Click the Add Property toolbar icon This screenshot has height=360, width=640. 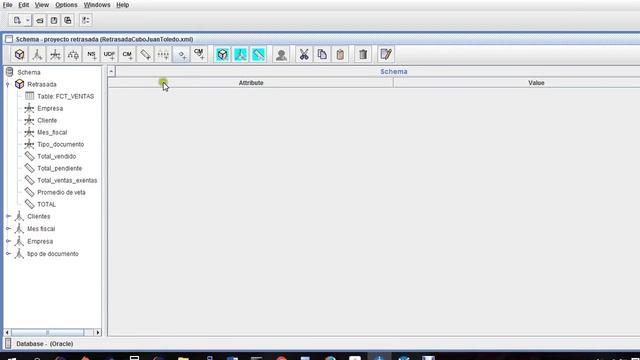[181, 54]
